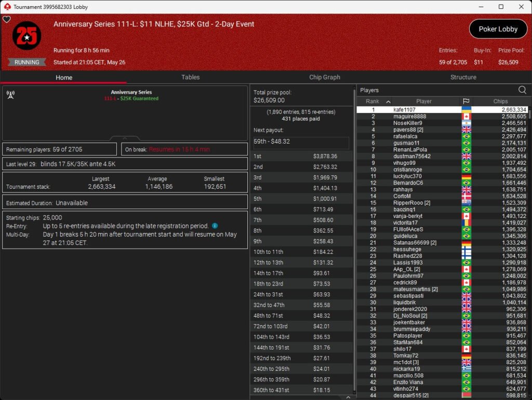This screenshot has height=400, width=532.
Task: Click Smallest stack value 192,651
Action: 215,186
